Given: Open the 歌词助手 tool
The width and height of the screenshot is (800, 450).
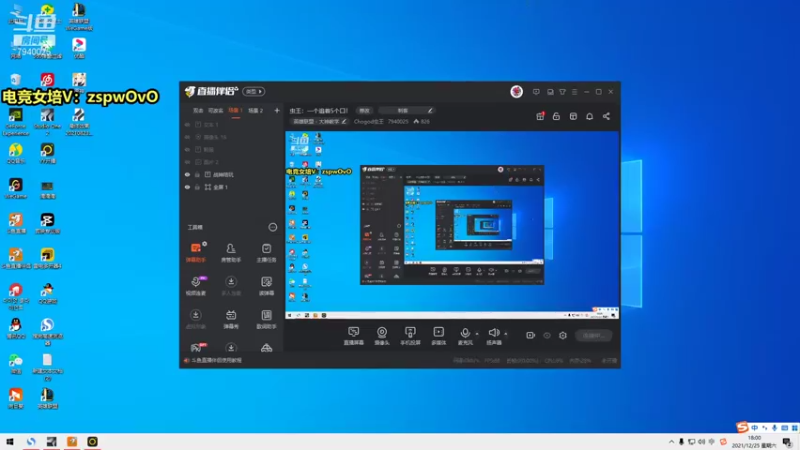Looking at the screenshot, I should (x=266, y=319).
